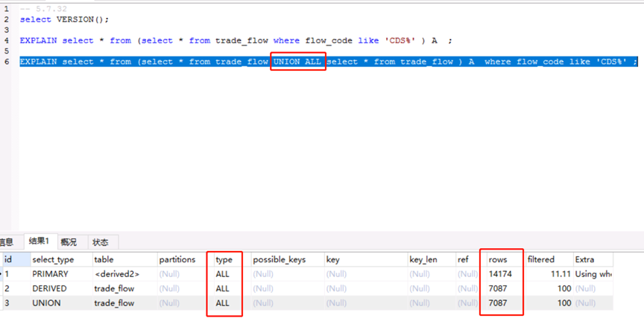Click line number 2 in editor gutter
Image resolution: width=644 pixels, height=327 pixels.
[x=7, y=19]
